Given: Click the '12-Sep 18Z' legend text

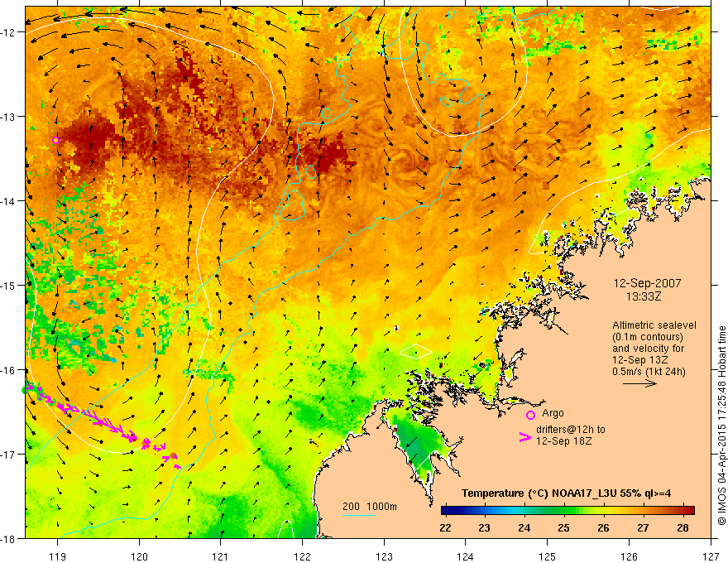Looking at the screenshot, I should coord(563,440).
